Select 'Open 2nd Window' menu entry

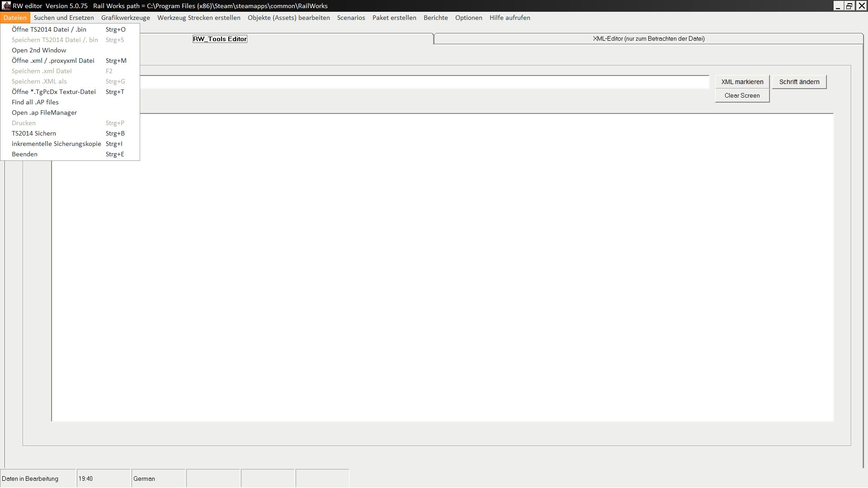39,50
